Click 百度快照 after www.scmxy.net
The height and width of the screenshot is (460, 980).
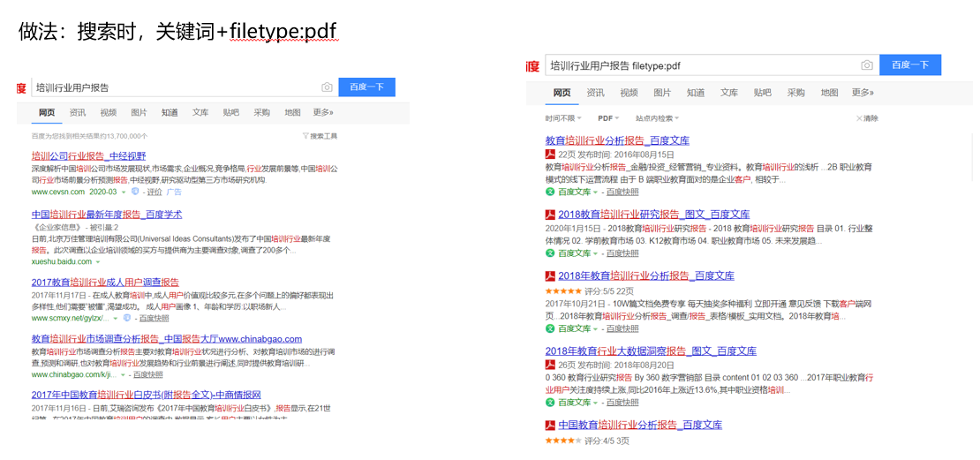pos(154,318)
